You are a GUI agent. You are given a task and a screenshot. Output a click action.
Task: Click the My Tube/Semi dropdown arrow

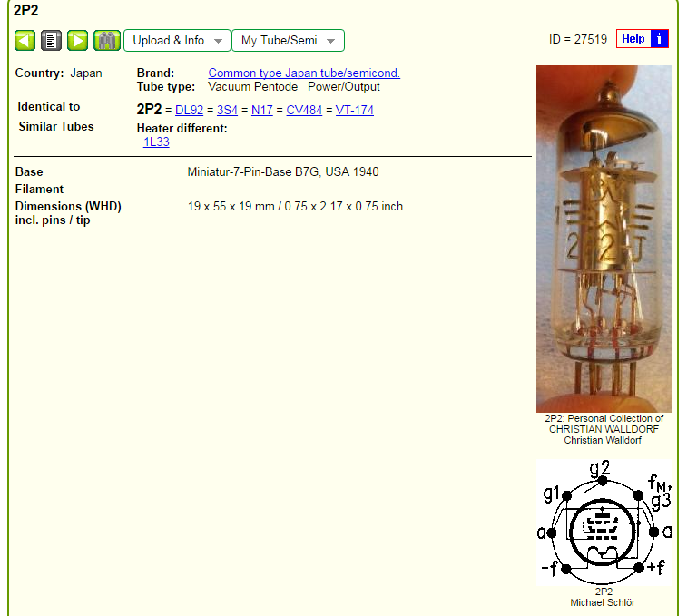pyautogui.click(x=330, y=41)
